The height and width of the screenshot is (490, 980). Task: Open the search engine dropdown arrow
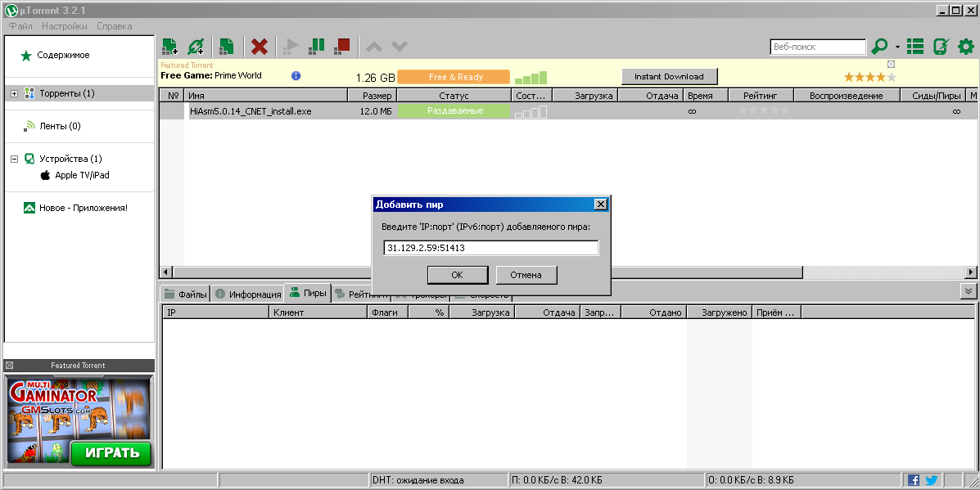pos(897,47)
